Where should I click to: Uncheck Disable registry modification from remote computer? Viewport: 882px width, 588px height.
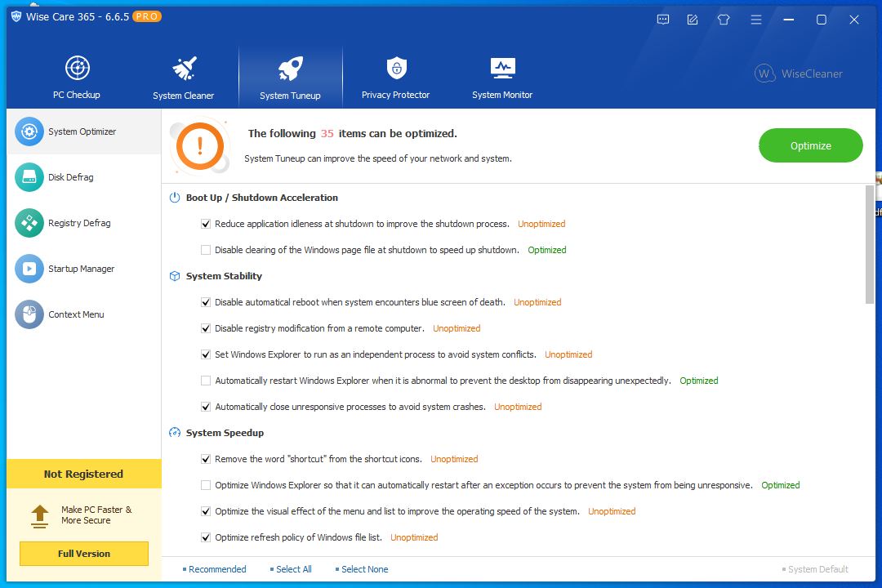pos(206,328)
